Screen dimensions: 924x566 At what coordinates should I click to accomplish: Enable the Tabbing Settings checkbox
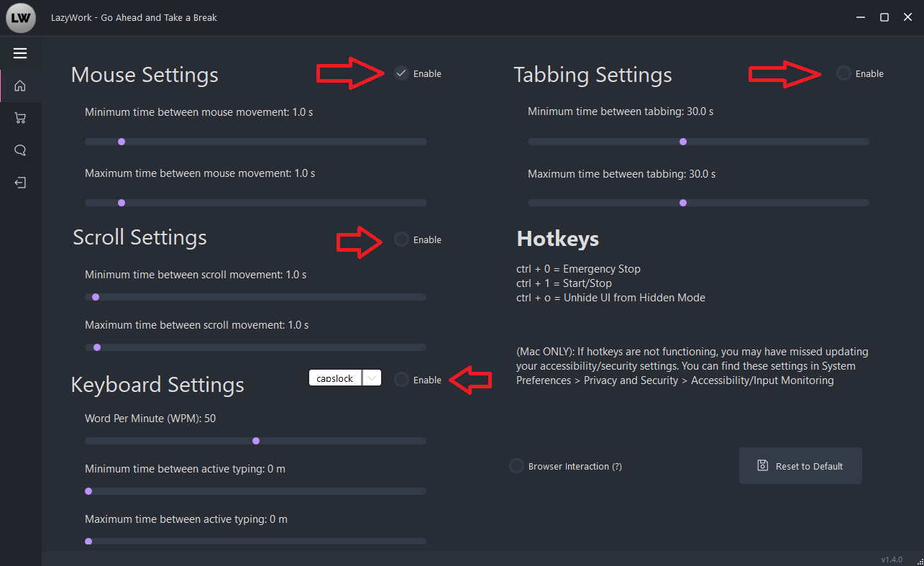coord(843,73)
